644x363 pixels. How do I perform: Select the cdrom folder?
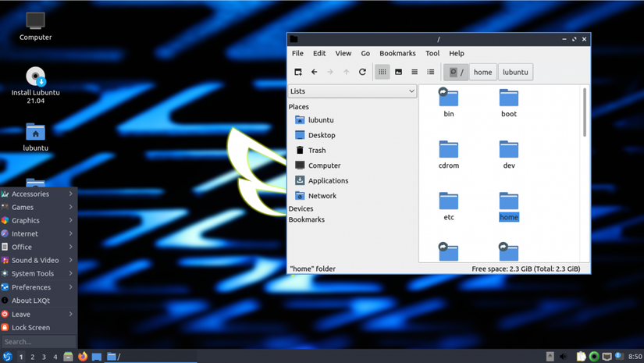tap(449, 154)
